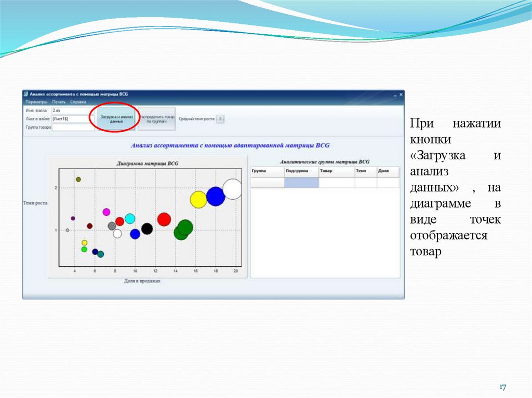
Task: Click the Аналитические группы матрицы BCG heading
Action: (325, 162)
